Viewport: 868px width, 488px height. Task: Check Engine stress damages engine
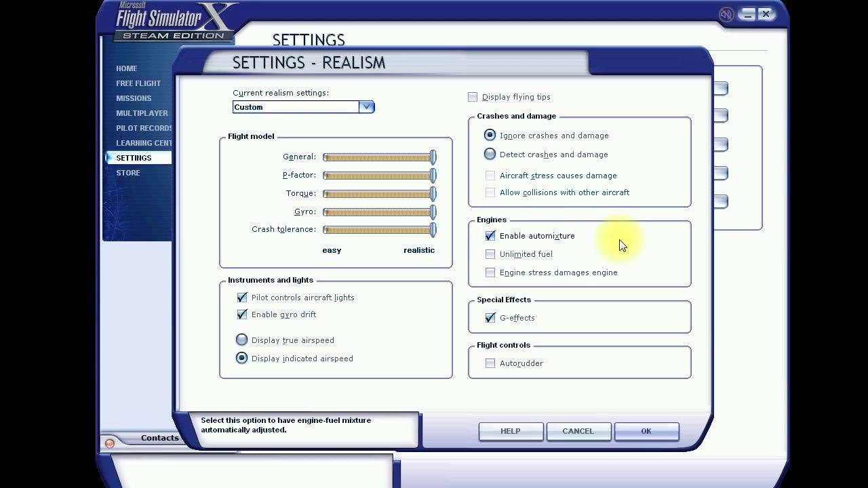[490, 272]
